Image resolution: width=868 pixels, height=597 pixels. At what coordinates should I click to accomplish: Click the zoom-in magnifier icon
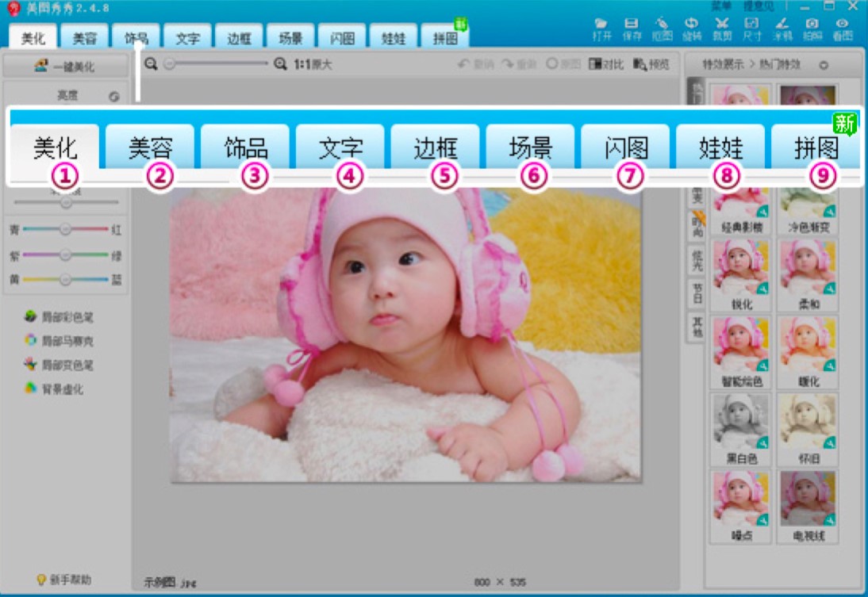click(x=280, y=64)
